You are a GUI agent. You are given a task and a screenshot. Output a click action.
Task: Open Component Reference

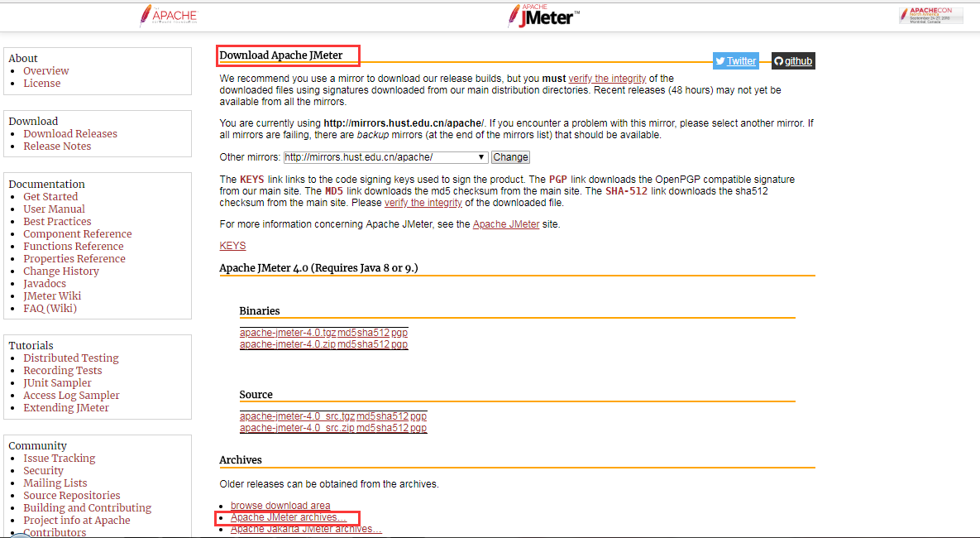point(78,234)
